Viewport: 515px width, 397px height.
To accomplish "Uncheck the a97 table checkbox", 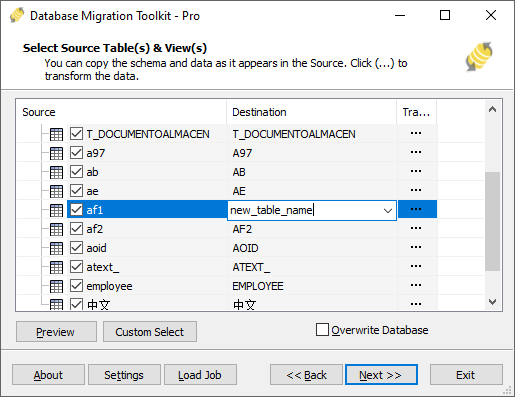I will (x=76, y=153).
